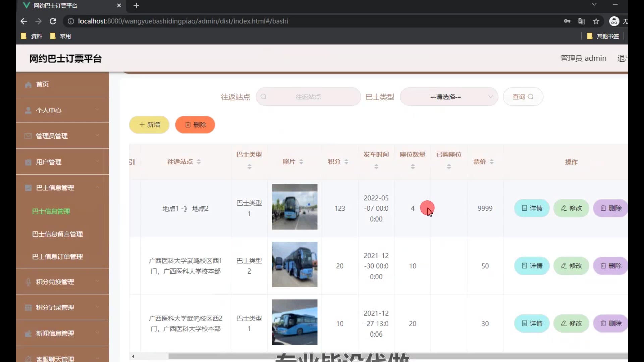Select the 网约巴士订票平台 browser tab

[71, 5]
